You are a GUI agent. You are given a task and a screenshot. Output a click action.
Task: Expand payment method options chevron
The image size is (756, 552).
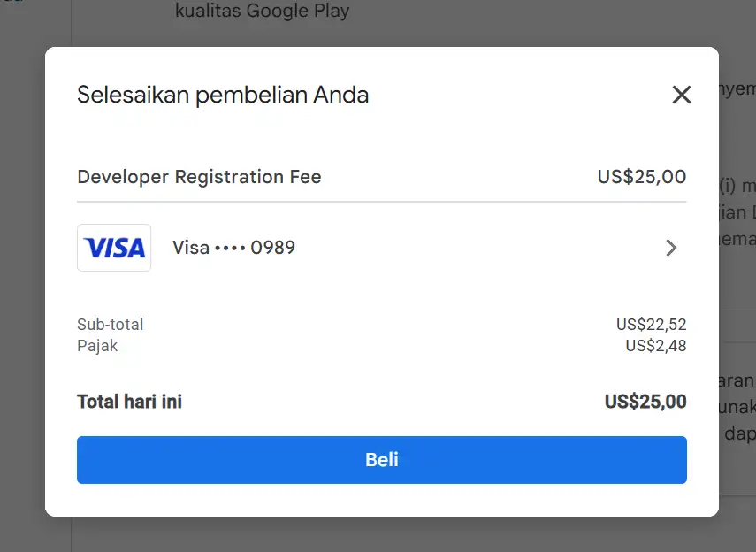click(x=671, y=248)
